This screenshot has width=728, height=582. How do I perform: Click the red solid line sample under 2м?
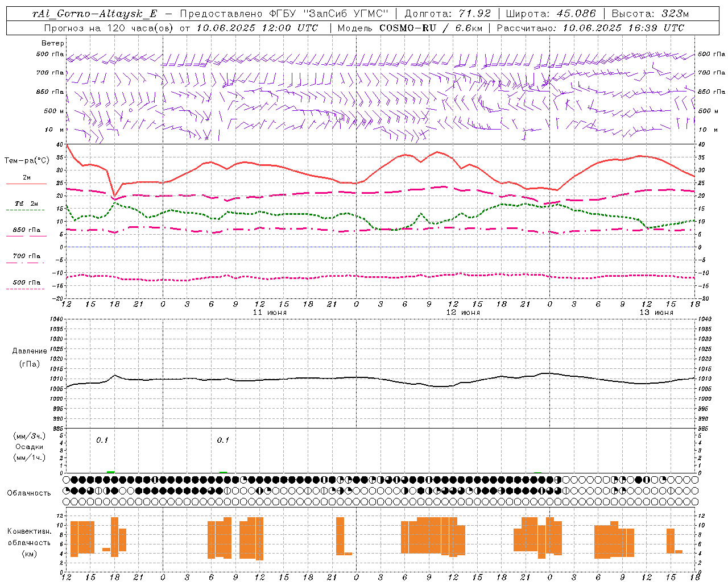pos(26,184)
